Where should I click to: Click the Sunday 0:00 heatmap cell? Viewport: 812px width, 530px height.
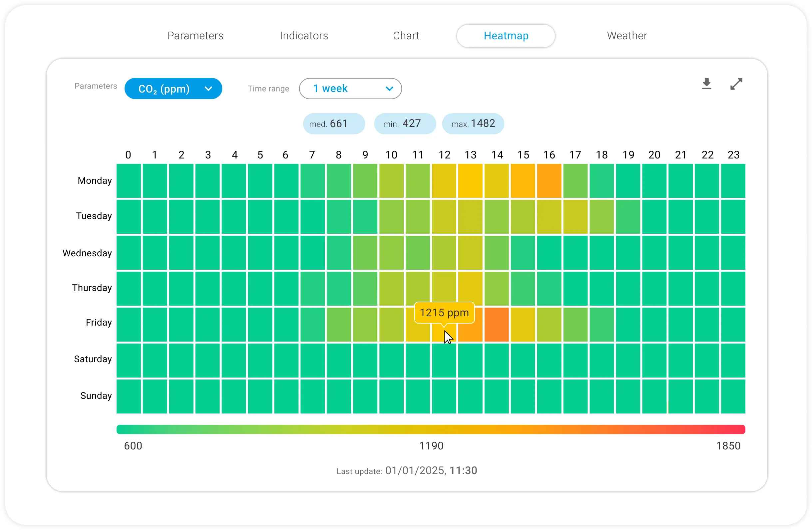tap(129, 396)
